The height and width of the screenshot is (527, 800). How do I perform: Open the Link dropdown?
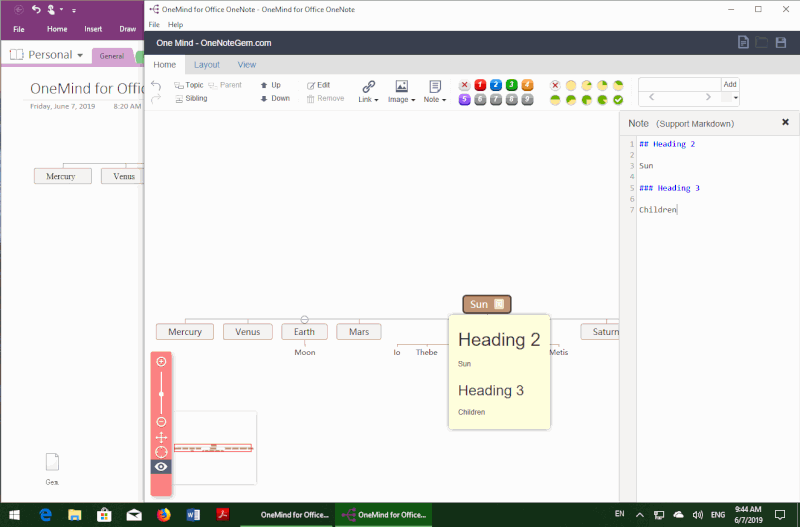(368, 92)
